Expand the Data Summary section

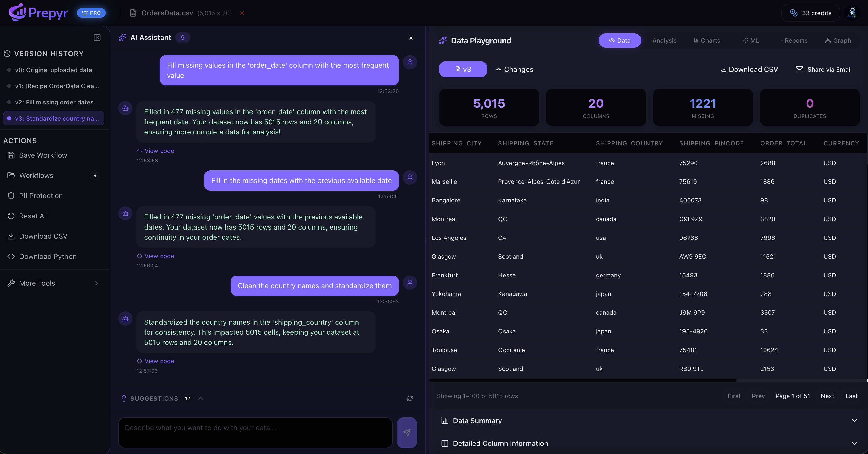(648, 421)
